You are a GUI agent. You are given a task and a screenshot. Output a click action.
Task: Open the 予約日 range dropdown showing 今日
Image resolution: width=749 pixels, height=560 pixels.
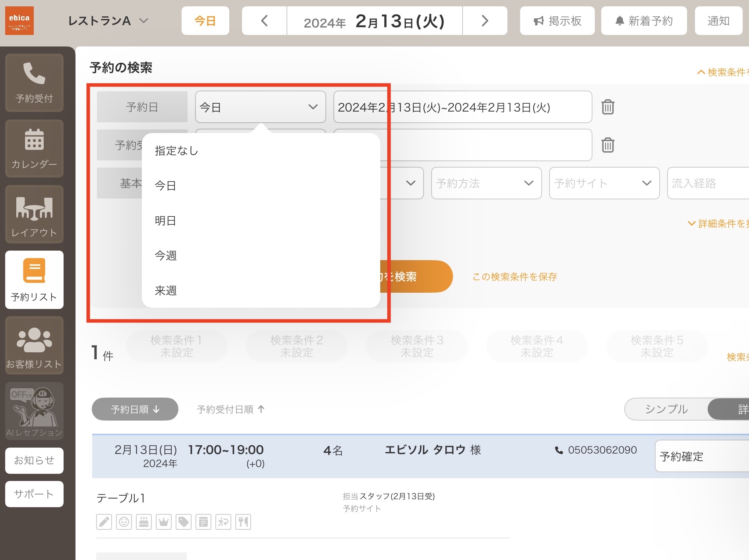coord(261,107)
